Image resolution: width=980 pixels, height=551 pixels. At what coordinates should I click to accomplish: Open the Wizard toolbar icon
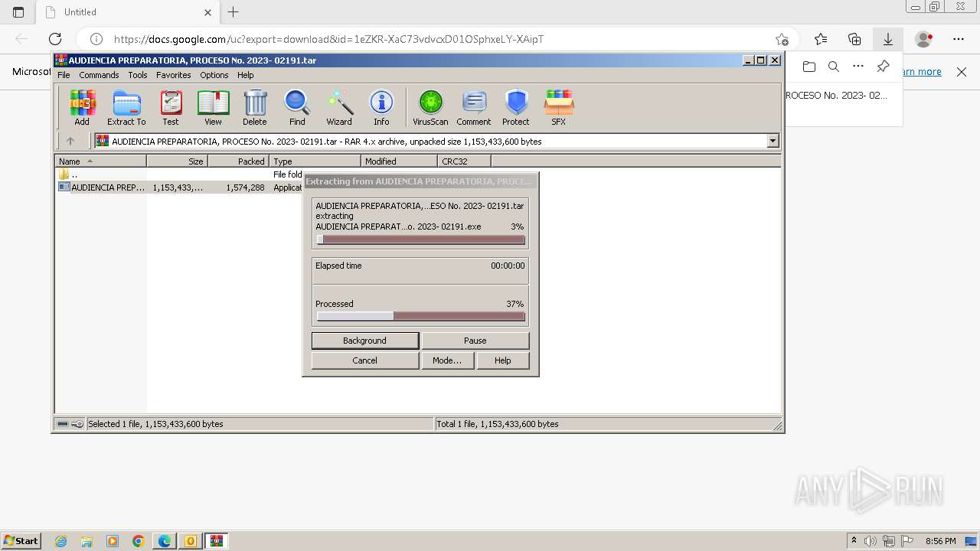tap(339, 107)
